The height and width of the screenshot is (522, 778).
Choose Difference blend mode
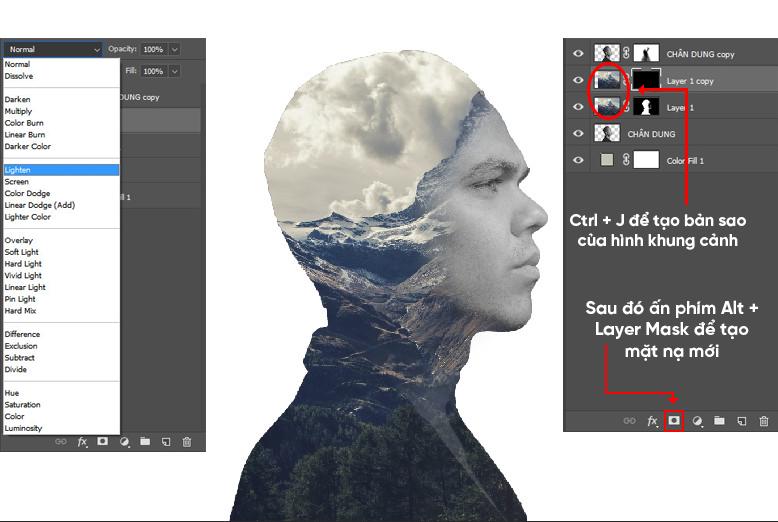click(61, 334)
